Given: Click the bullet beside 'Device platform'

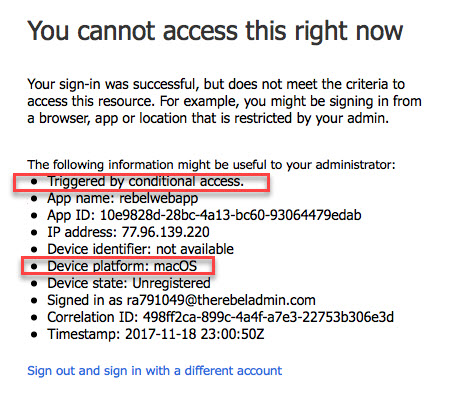Looking at the screenshot, I should [x=34, y=267].
